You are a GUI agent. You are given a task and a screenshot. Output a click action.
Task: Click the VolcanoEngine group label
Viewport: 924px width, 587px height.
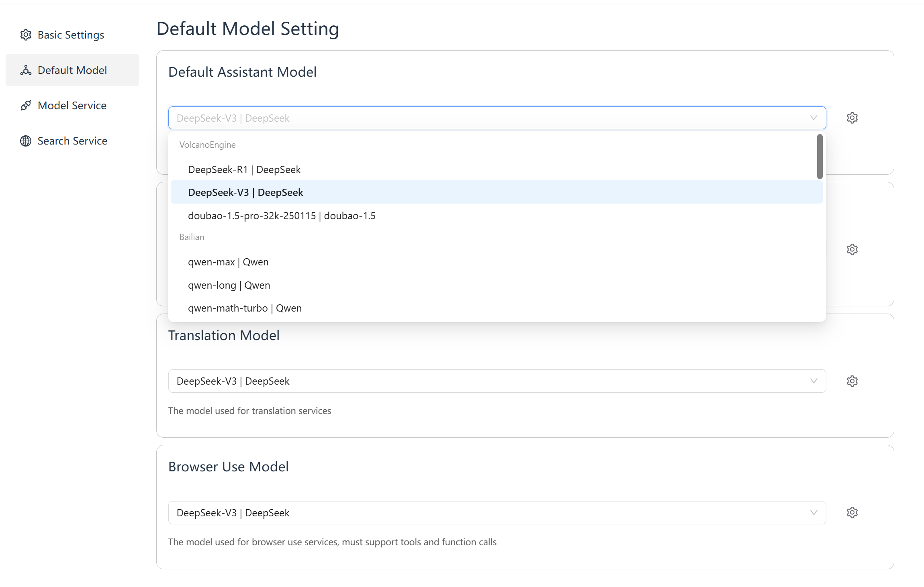(207, 145)
